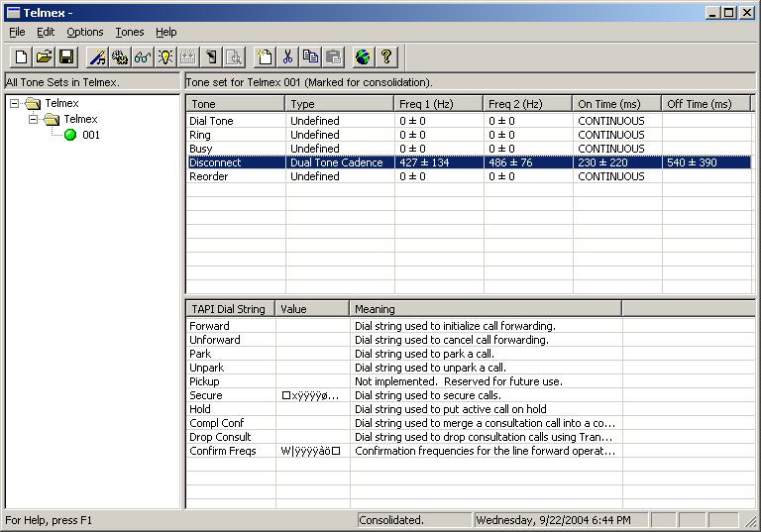Screen dimensions: 761x532
Task: Sort by the Tone column header
Action: (x=236, y=104)
